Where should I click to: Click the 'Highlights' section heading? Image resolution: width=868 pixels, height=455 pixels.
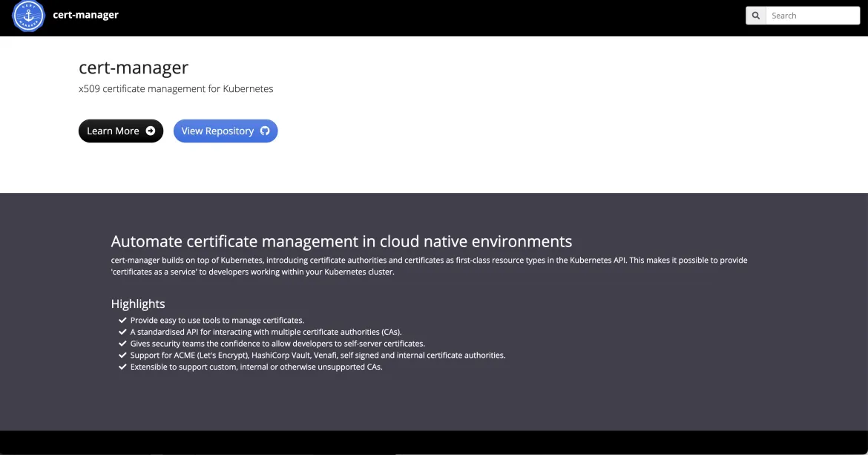pyautogui.click(x=138, y=304)
